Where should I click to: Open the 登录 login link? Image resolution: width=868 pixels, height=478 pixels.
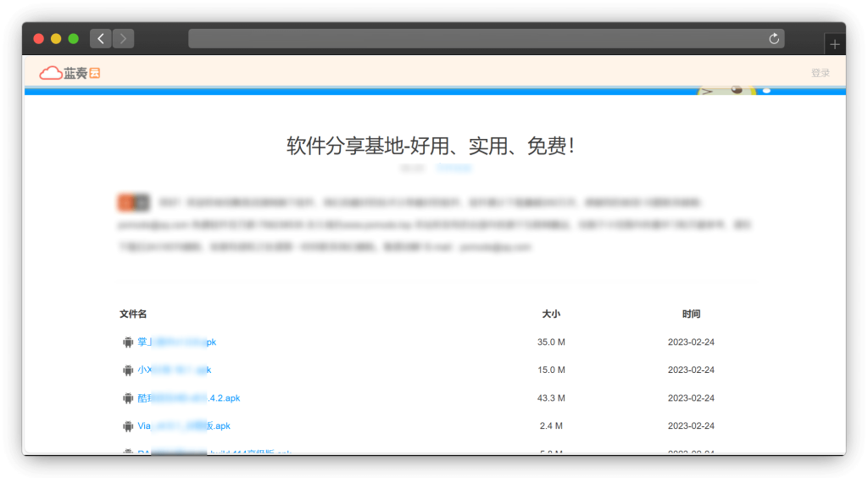tap(821, 73)
